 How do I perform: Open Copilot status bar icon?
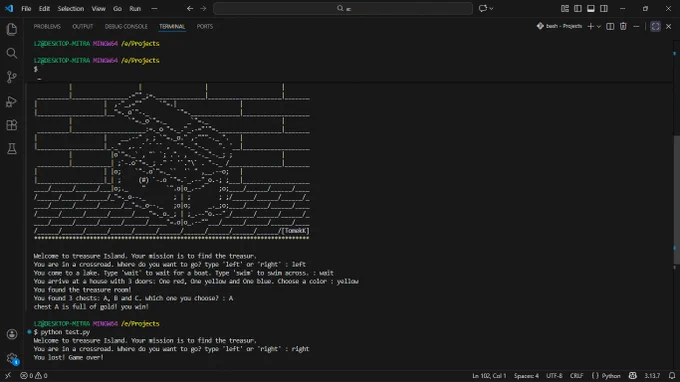[x=633, y=376]
